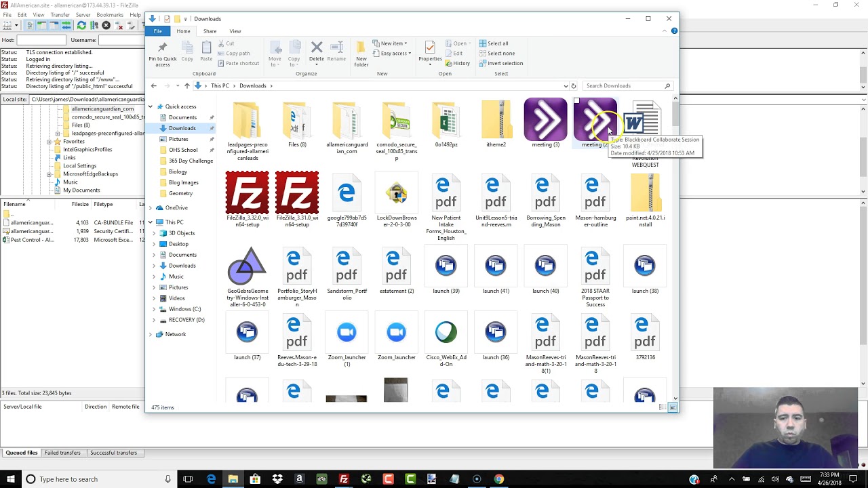868x488 pixels.
Task: Switch to the Share ribbon tab
Action: tap(210, 31)
